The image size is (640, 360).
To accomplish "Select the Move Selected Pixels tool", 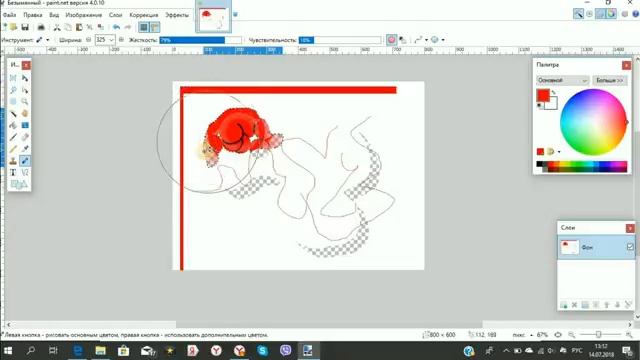I will [25, 78].
